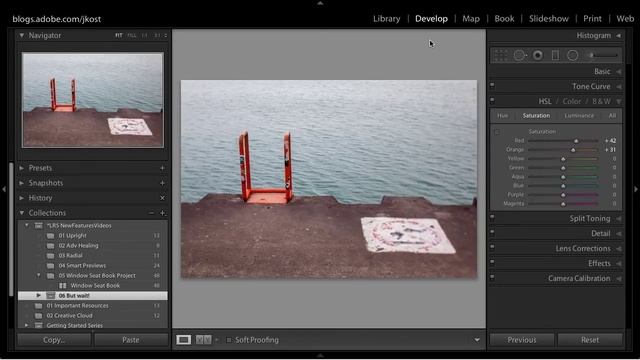The height and width of the screenshot is (360, 640).
Task: Expand the Snapshots panel
Action: tap(22, 183)
